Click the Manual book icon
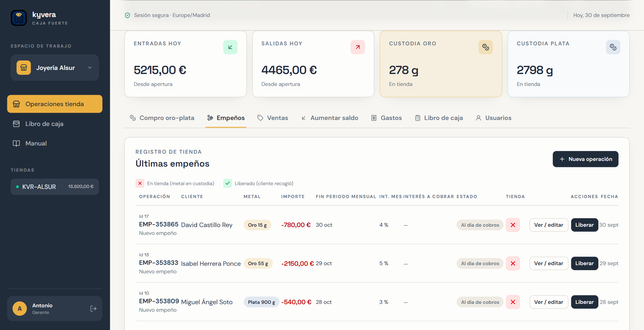This screenshot has height=330, width=644. pos(16,143)
